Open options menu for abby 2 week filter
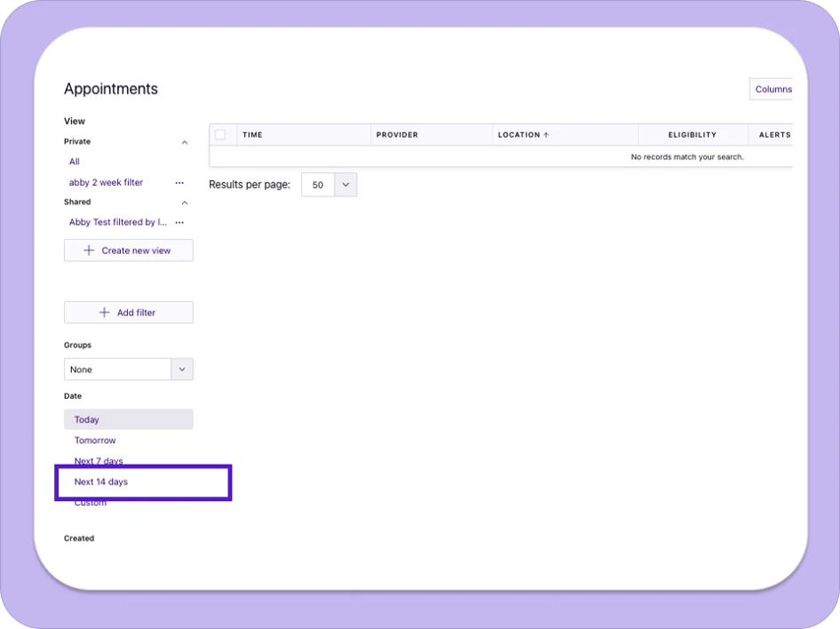This screenshot has width=840, height=629. coord(179,183)
